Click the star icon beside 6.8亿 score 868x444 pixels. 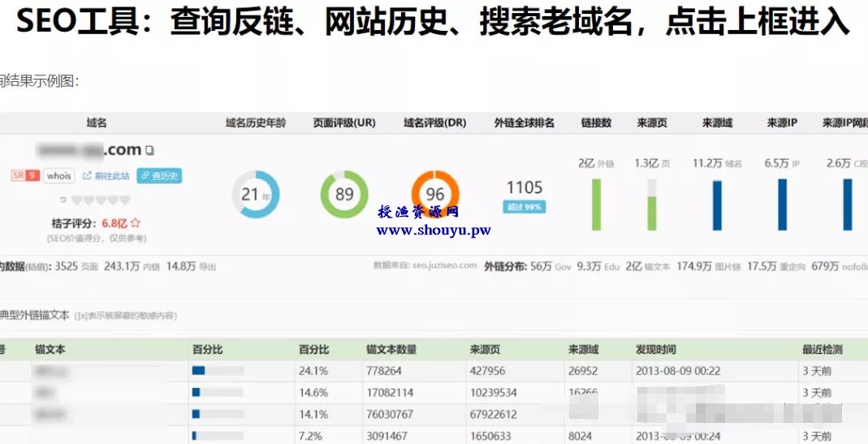click(x=136, y=223)
